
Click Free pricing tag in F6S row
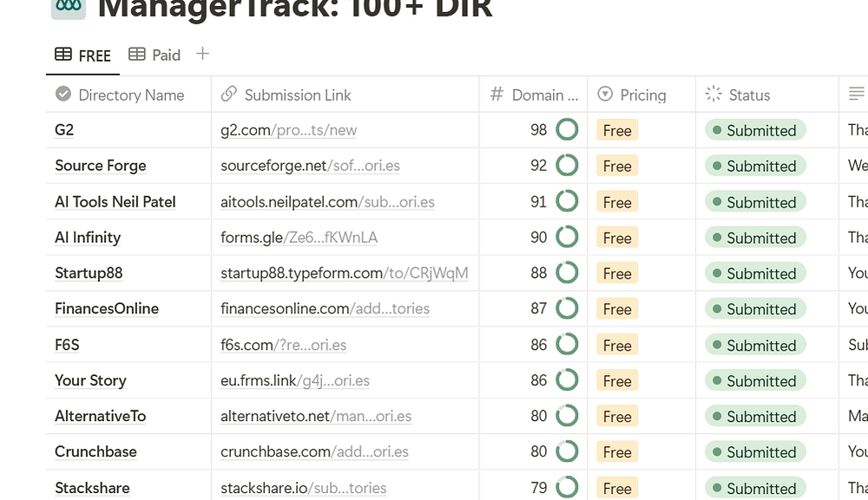click(617, 345)
